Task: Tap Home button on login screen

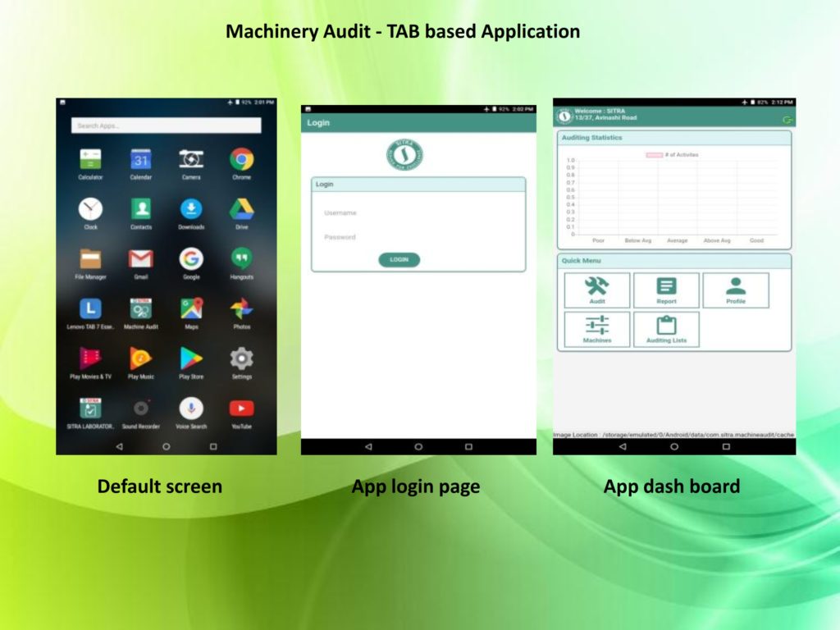Action: tap(418, 446)
